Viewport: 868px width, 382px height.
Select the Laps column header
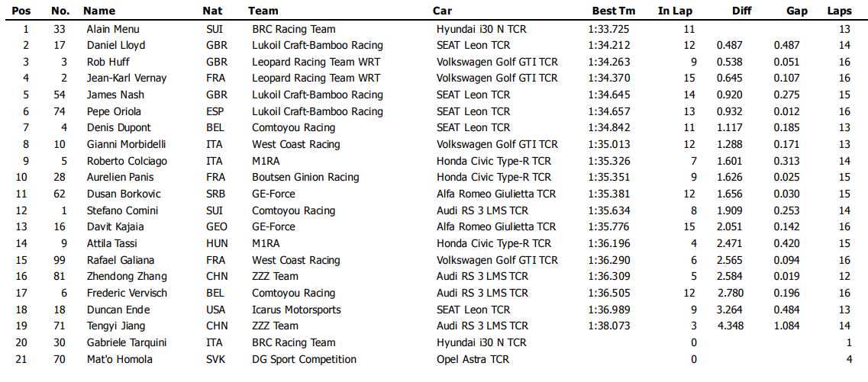point(840,11)
